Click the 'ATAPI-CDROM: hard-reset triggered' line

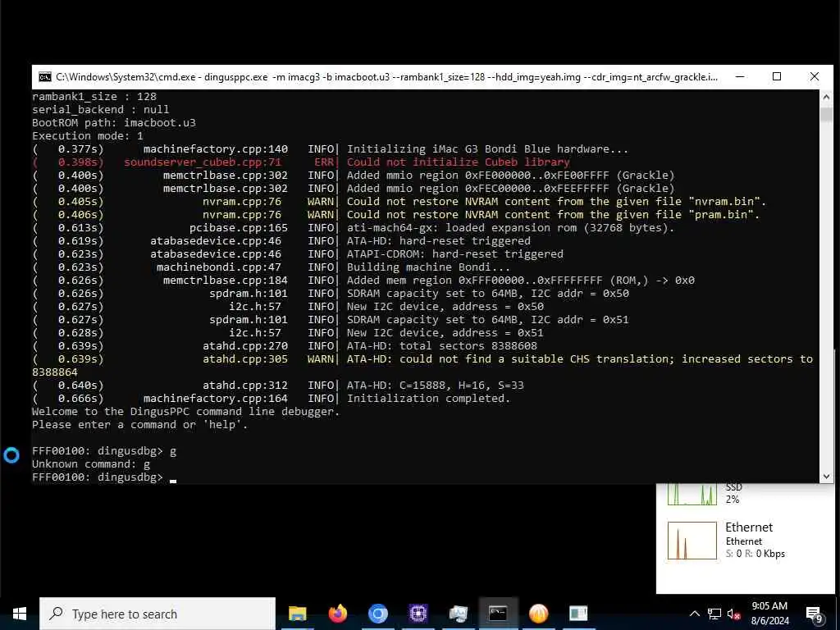(298, 254)
